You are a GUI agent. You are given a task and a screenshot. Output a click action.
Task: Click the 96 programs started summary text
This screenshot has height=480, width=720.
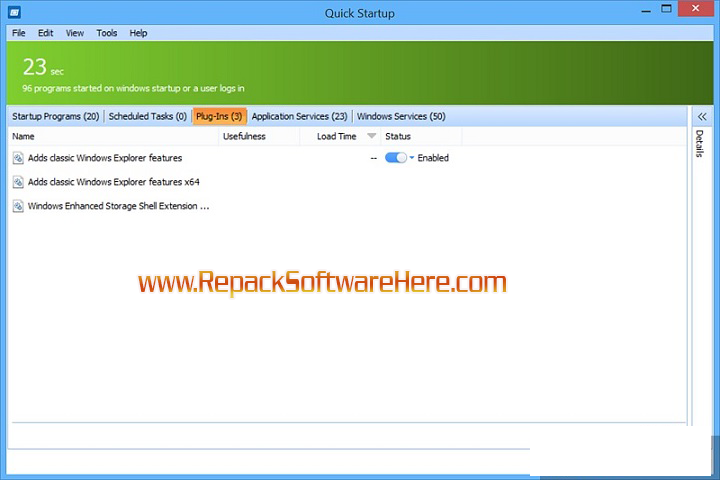(x=133, y=88)
